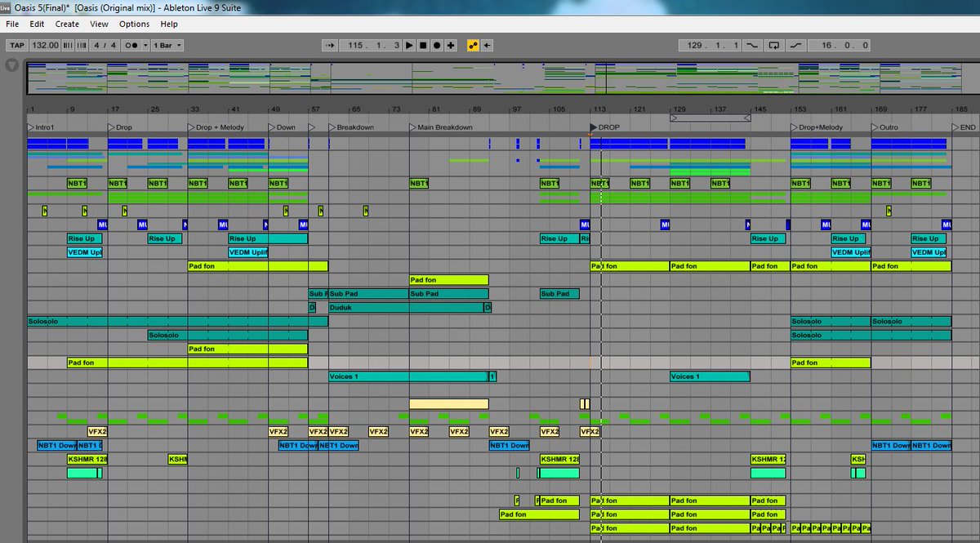Click the phase nudge down button
This screenshot has height=543, width=980.
pos(68,46)
